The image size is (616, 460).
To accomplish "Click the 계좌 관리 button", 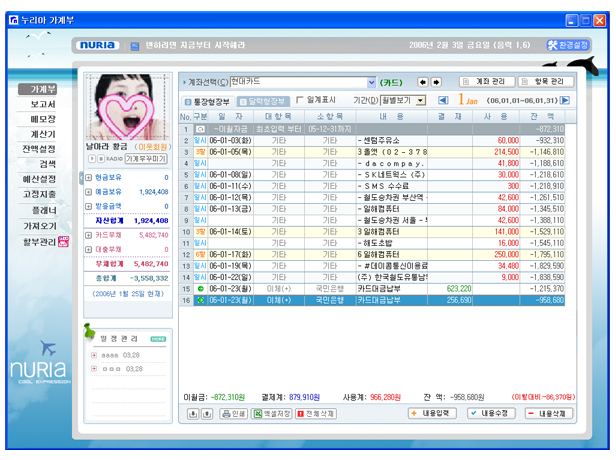I will [485, 82].
